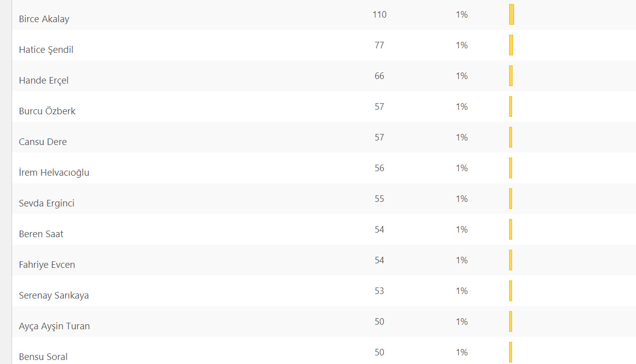Select Fahriye Evcen from the results
The height and width of the screenshot is (364, 636).
pos(47,265)
